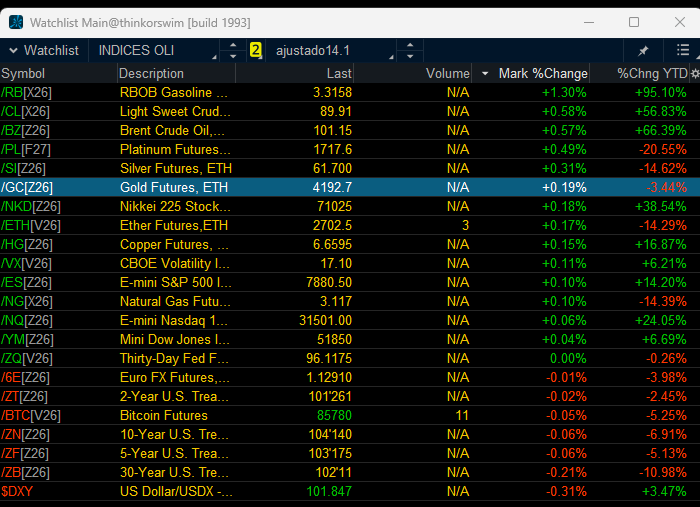This screenshot has height=507, width=700.
Task: Click the descending sort arrow indicator
Action: [485, 74]
